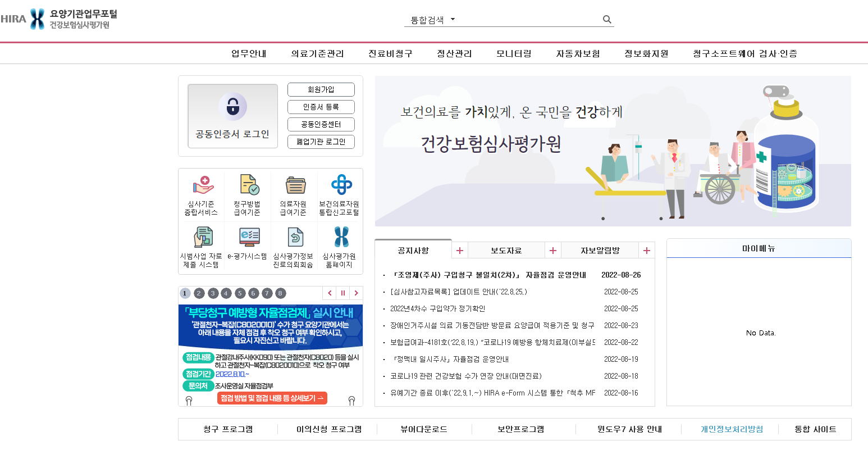
Task: Click the 폐업기관 로그인 button
Action: click(x=321, y=142)
